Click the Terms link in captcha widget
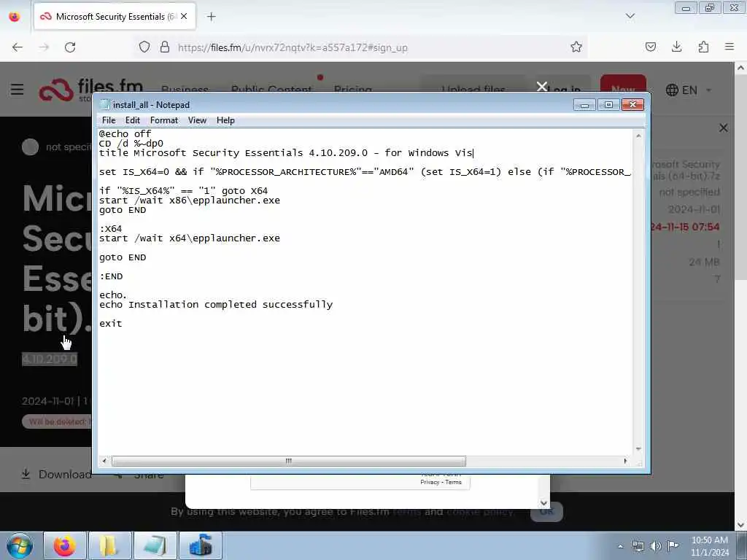 [x=454, y=483]
